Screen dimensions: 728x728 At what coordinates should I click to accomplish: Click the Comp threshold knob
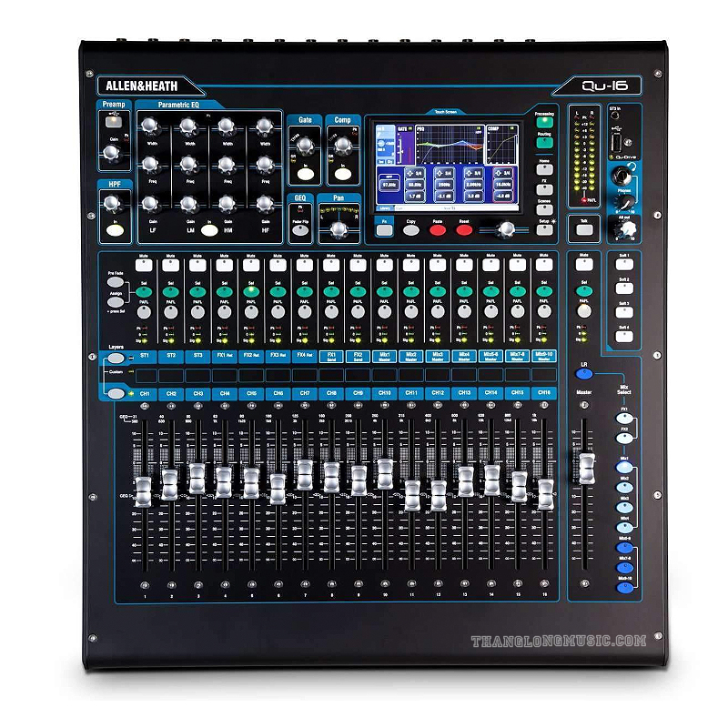343,146
